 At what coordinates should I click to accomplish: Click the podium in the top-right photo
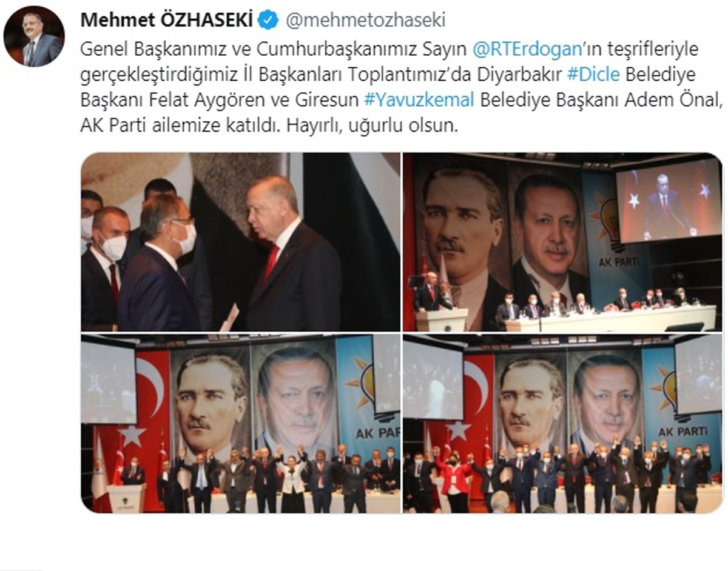click(x=441, y=320)
